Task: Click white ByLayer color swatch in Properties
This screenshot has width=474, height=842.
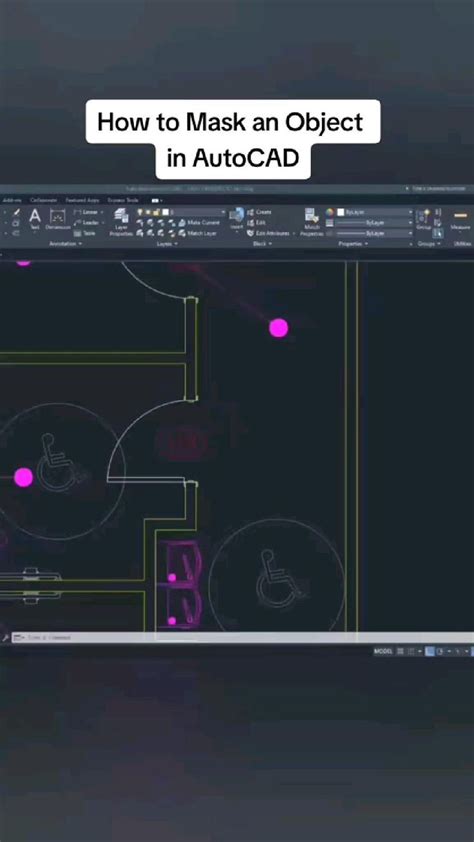Action: point(341,212)
